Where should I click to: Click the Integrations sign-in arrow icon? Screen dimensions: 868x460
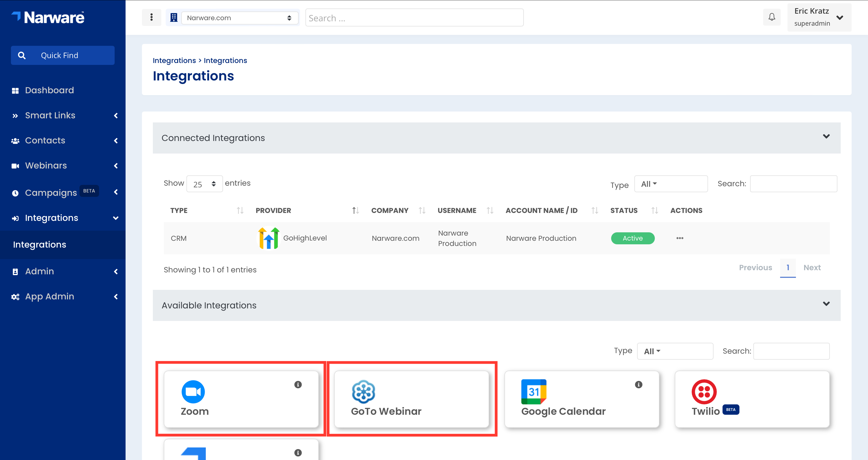[x=15, y=218]
